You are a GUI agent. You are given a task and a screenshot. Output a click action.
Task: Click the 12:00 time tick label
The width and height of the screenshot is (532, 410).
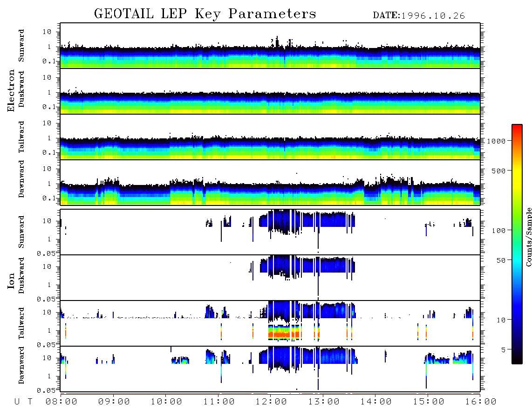271,402
